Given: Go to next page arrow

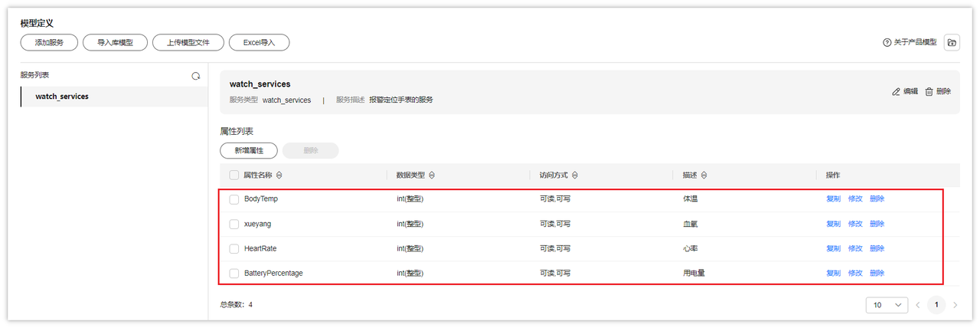Looking at the screenshot, I should click(x=955, y=305).
